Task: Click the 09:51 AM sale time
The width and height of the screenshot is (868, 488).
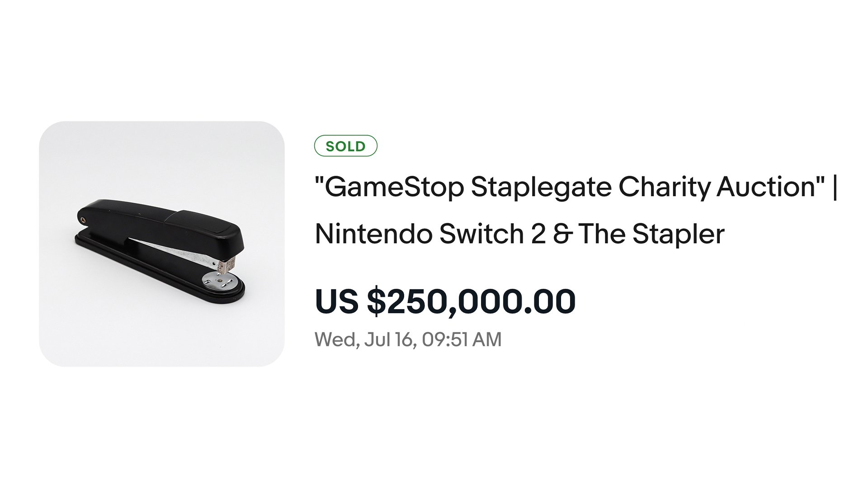Action: coord(462,340)
